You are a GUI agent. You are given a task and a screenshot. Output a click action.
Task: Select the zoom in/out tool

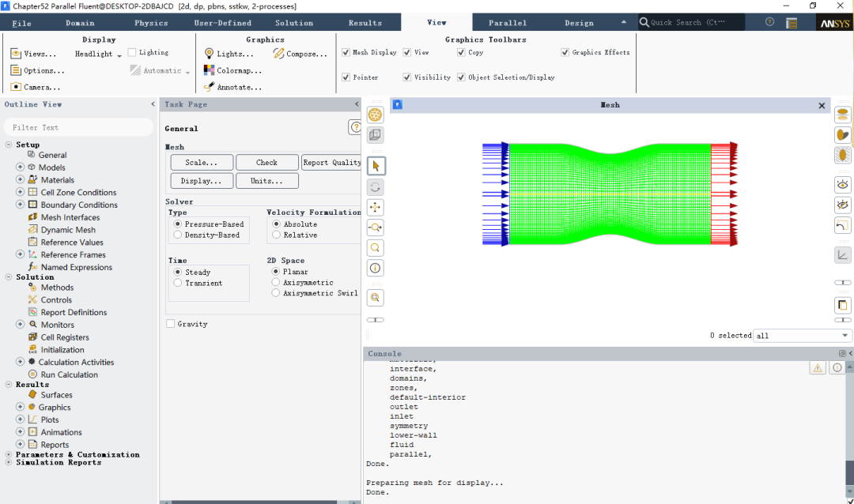point(376,228)
